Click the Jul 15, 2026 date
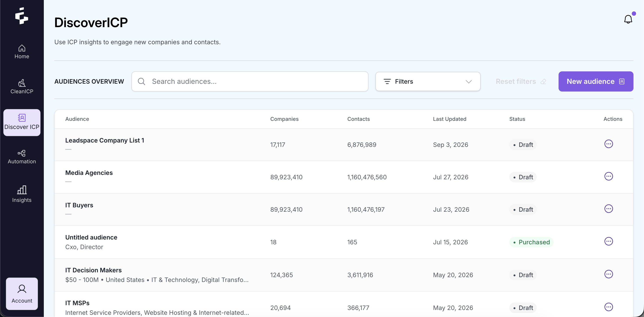Image resolution: width=644 pixels, height=317 pixels. click(x=450, y=242)
